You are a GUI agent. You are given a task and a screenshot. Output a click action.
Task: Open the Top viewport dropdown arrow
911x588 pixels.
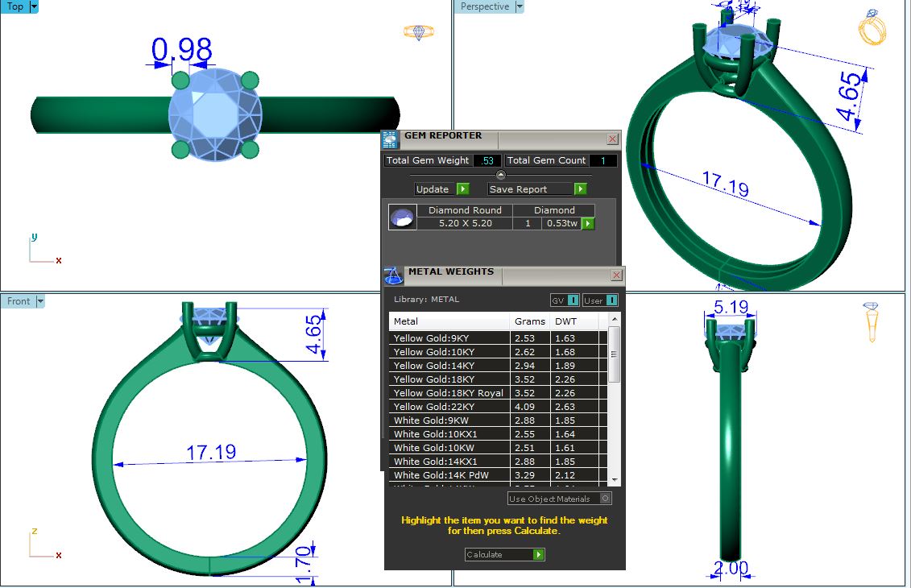click(x=34, y=6)
